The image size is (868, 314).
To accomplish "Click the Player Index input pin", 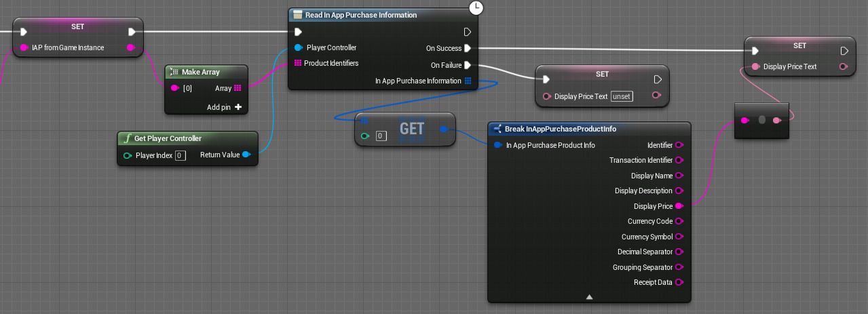I will tap(128, 155).
